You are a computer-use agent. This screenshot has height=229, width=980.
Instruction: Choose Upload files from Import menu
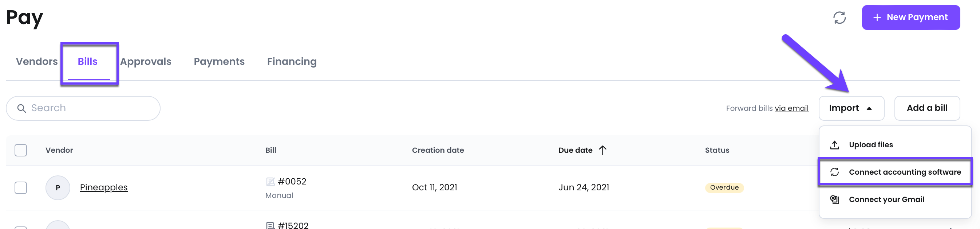(x=895, y=145)
